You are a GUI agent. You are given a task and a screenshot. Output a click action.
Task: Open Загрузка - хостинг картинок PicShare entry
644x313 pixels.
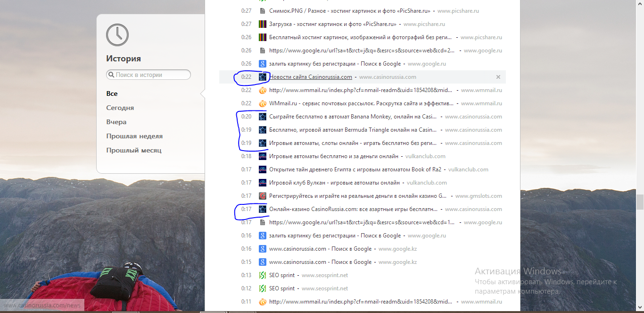coord(334,24)
